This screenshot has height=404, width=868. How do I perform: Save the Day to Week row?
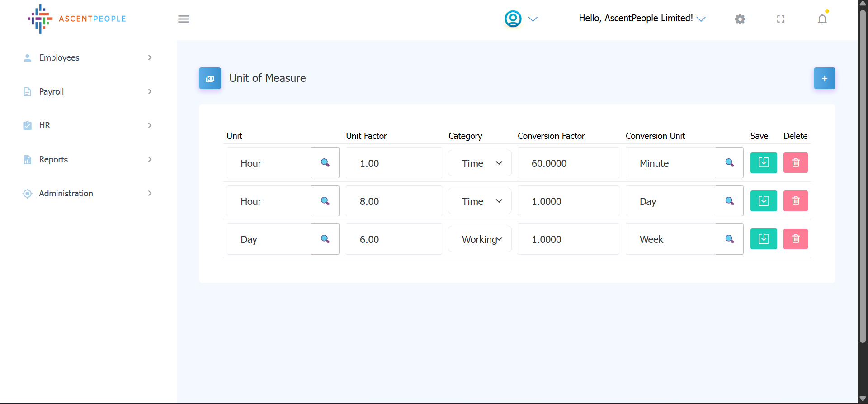(764, 239)
